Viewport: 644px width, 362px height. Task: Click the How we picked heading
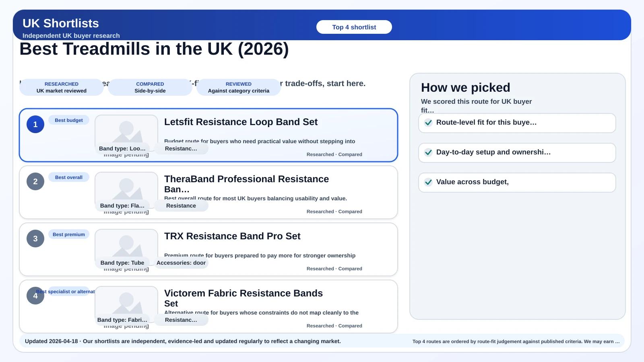point(466,87)
